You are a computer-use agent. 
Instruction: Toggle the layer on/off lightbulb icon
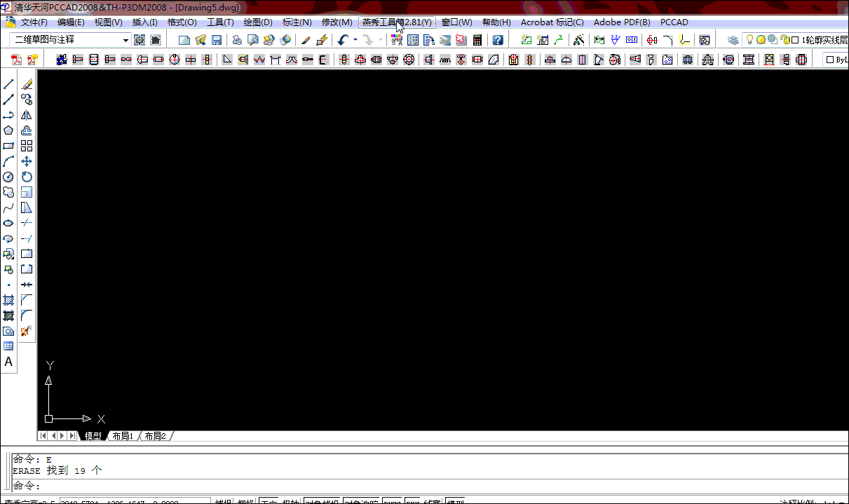(x=749, y=40)
